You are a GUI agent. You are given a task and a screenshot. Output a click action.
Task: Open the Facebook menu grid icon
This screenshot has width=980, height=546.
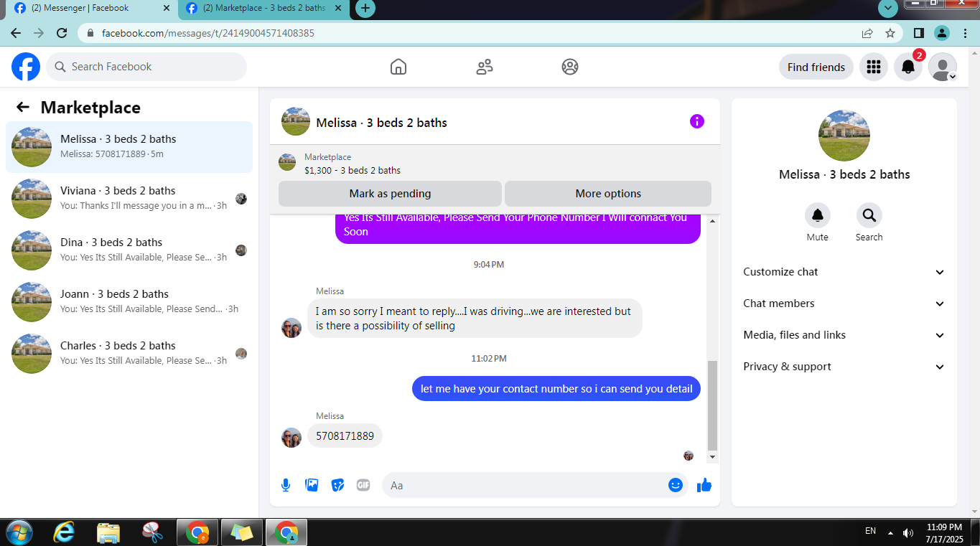pos(874,67)
